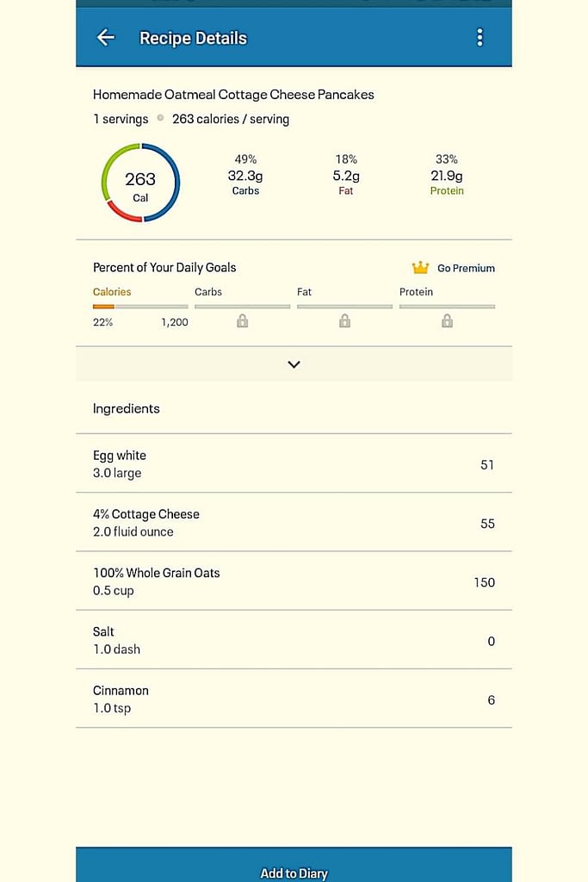Tap the Calories 22% progress bar
The height and width of the screenshot is (882, 588).
(x=140, y=307)
